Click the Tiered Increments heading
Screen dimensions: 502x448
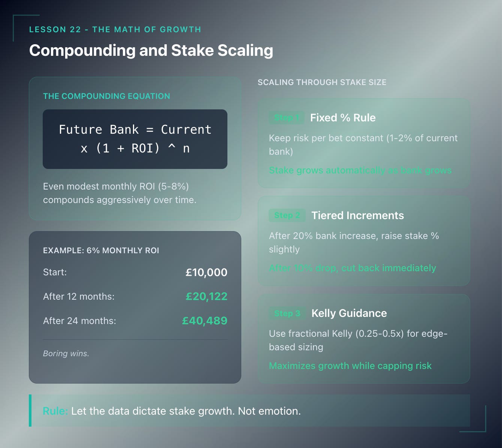357,215
